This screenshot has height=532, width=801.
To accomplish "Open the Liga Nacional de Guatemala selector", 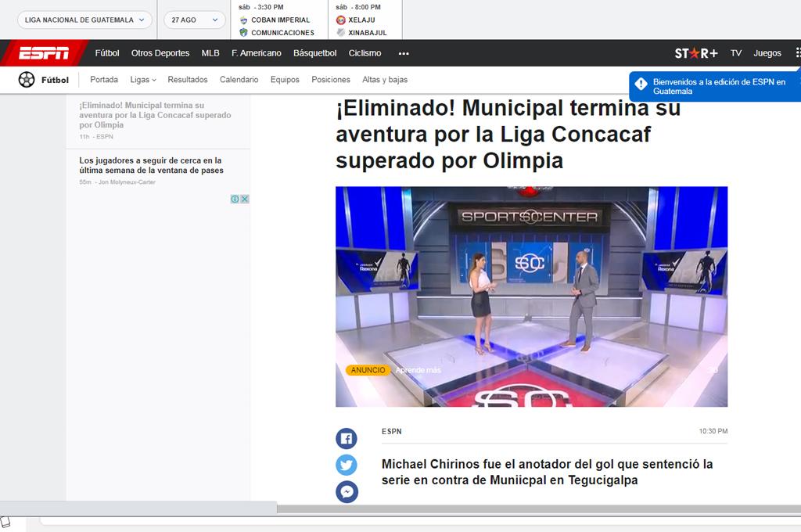I will click(83, 20).
